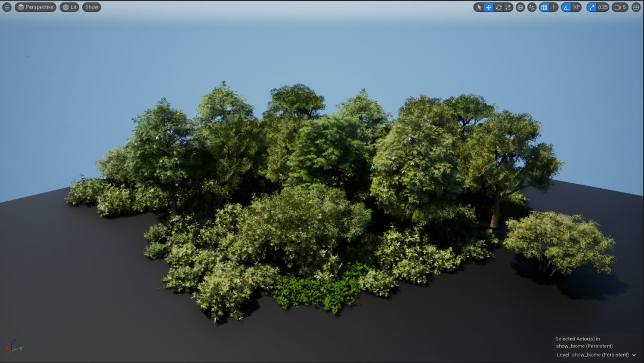Toggle surface snapping options

coord(532,7)
